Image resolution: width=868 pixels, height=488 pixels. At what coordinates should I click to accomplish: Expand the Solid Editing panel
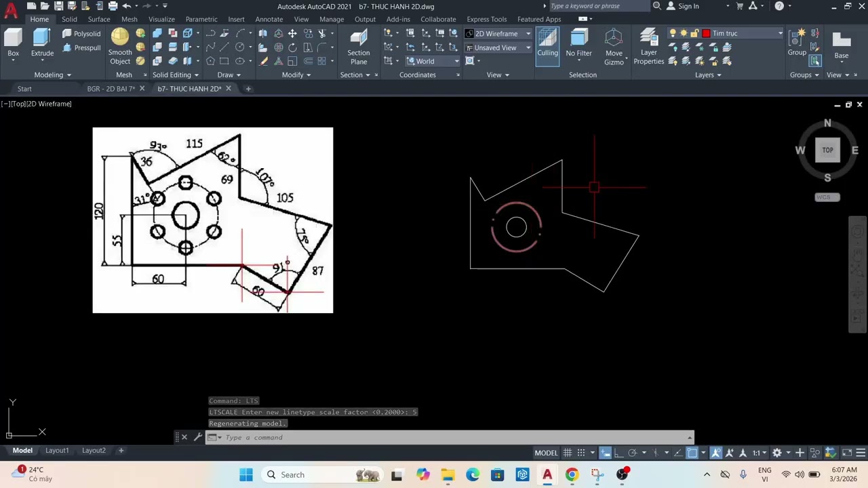pyautogui.click(x=176, y=75)
